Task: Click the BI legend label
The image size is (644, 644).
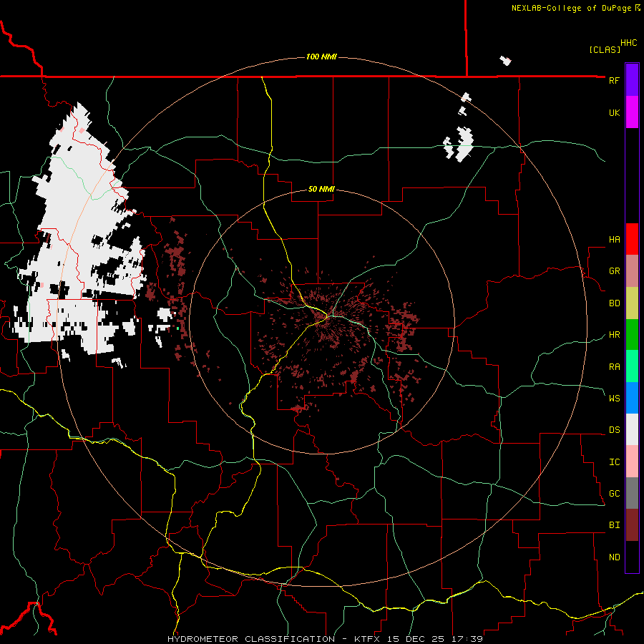Action: 614,525
